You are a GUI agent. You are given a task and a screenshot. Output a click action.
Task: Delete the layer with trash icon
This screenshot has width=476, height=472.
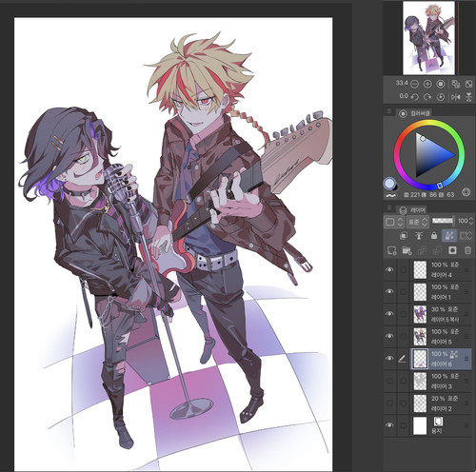coord(467,250)
